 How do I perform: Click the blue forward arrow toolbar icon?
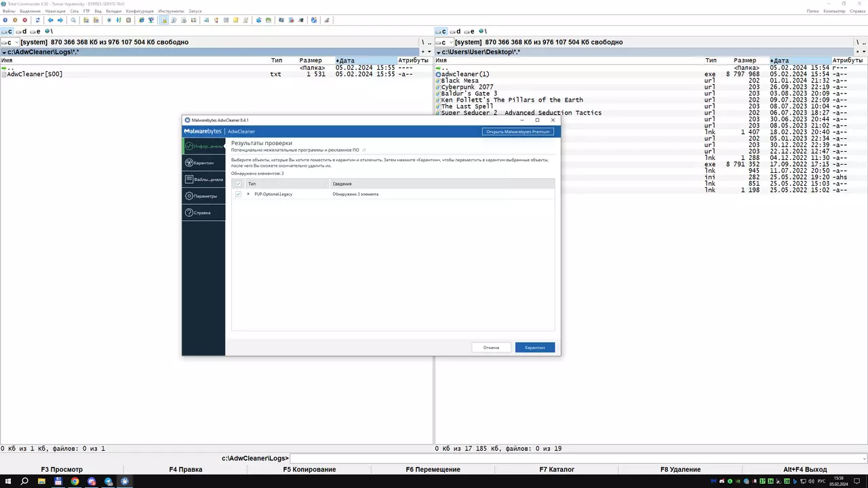60,20
